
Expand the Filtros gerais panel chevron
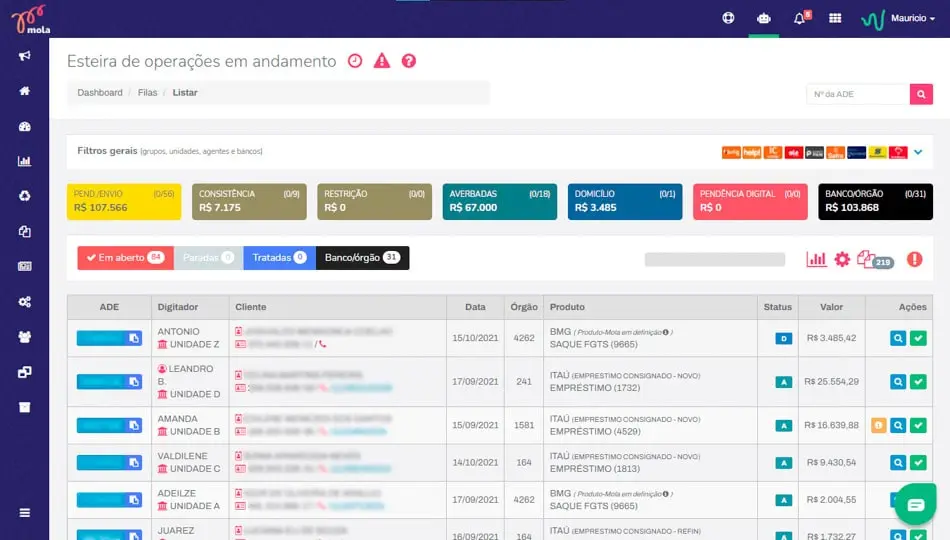(918, 152)
